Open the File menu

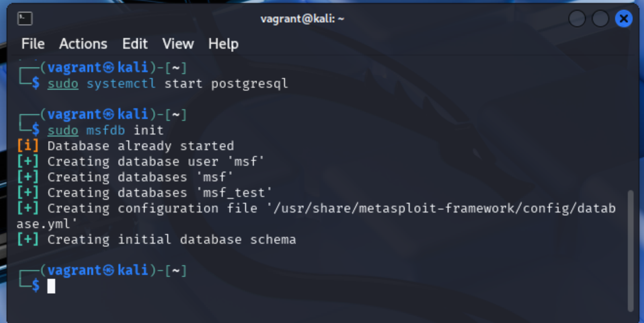(33, 44)
